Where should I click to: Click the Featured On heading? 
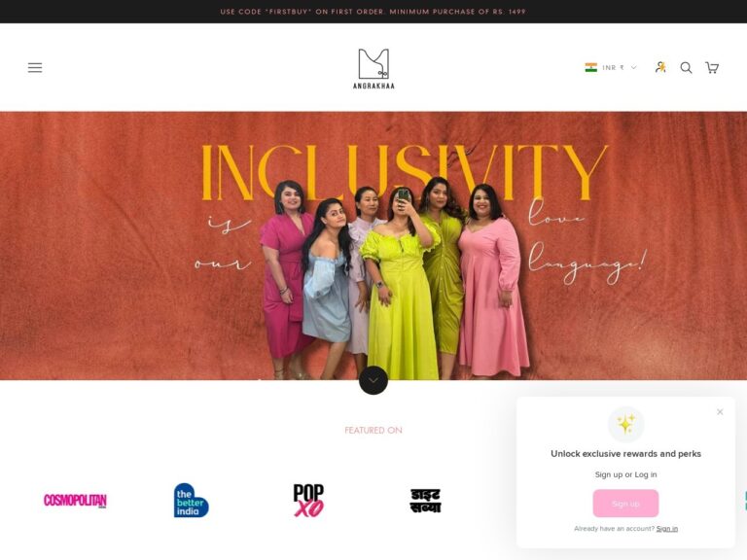(x=373, y=431)
